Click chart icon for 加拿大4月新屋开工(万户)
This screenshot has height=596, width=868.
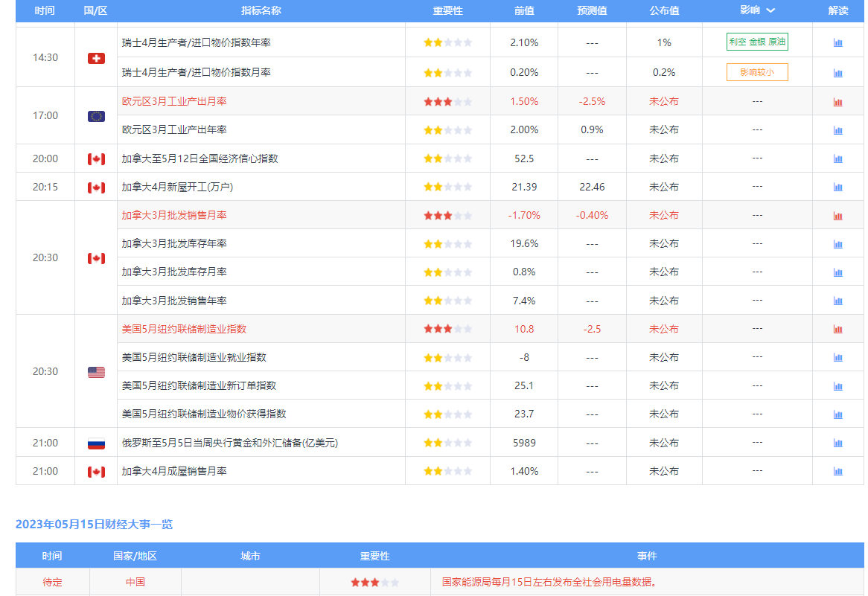tap(838, 187)
